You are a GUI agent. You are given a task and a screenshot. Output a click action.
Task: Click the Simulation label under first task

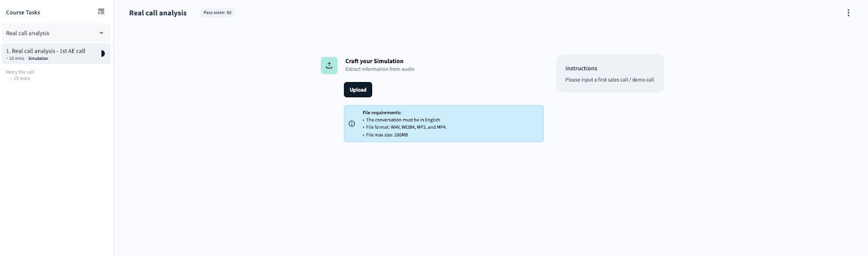[38, 59]
